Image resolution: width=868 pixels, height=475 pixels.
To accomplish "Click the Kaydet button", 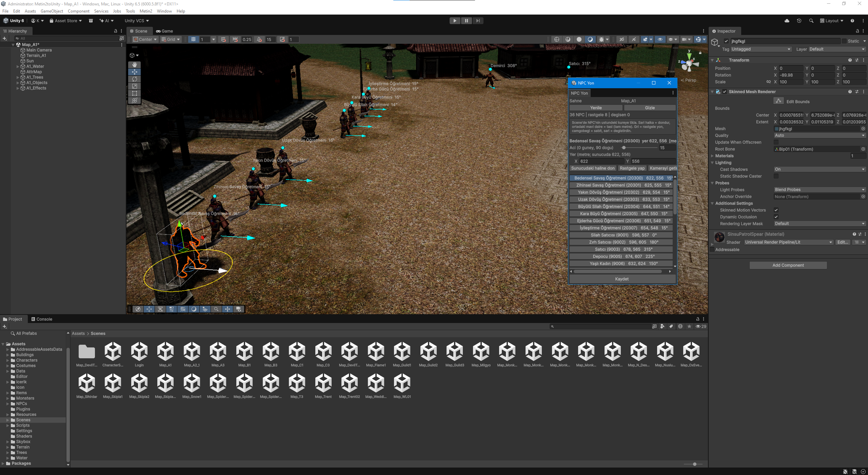I will coord(622,279).
